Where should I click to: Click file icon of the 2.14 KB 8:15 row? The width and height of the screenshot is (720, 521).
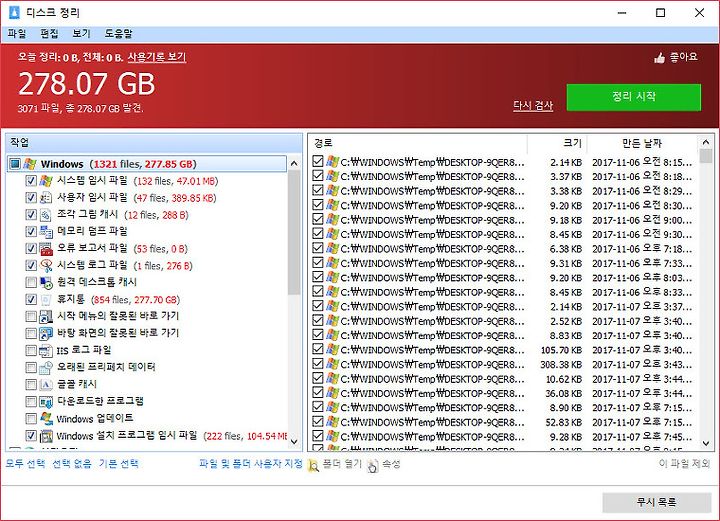(x=332, y=162)
